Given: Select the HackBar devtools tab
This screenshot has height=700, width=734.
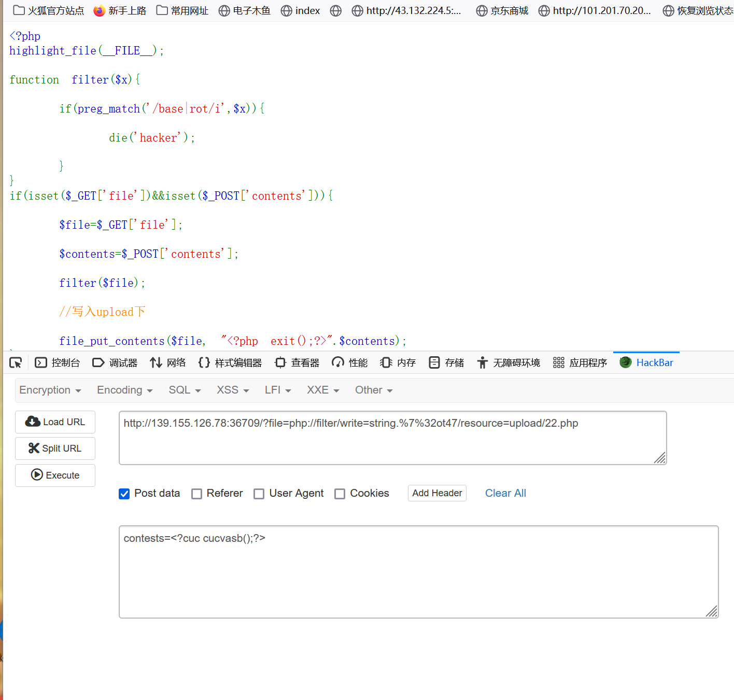Looking at the screenshot, I should tap(646, 362).
